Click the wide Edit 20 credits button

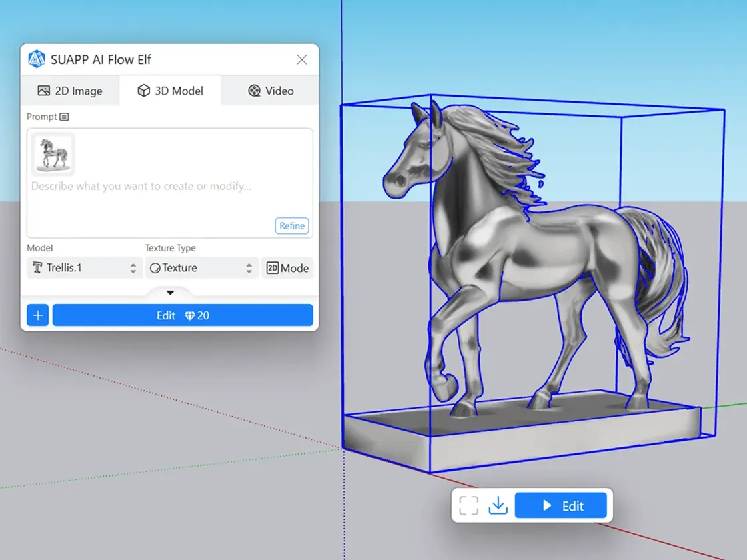[x=183, y=315]
